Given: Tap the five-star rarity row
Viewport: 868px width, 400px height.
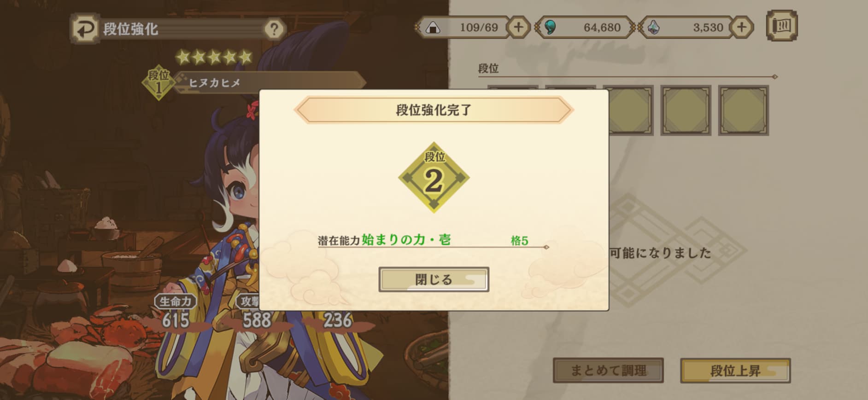Looking at the screenshot, I should click(214, 57).
